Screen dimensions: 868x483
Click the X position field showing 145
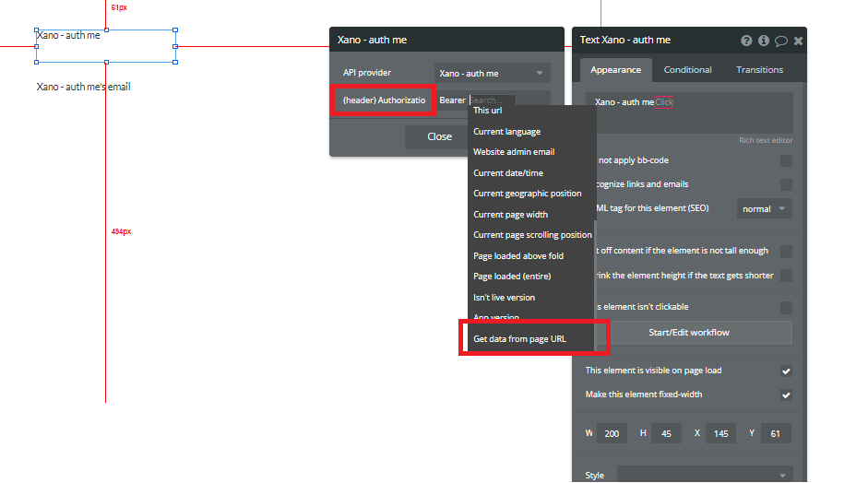coord(720,433)
